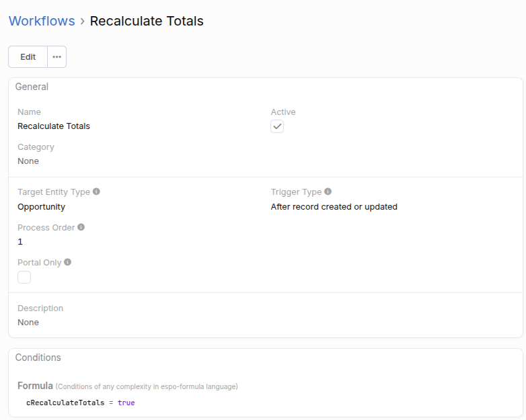
Task: Click the Process Order value 1
Action: [x=20, y=241]
